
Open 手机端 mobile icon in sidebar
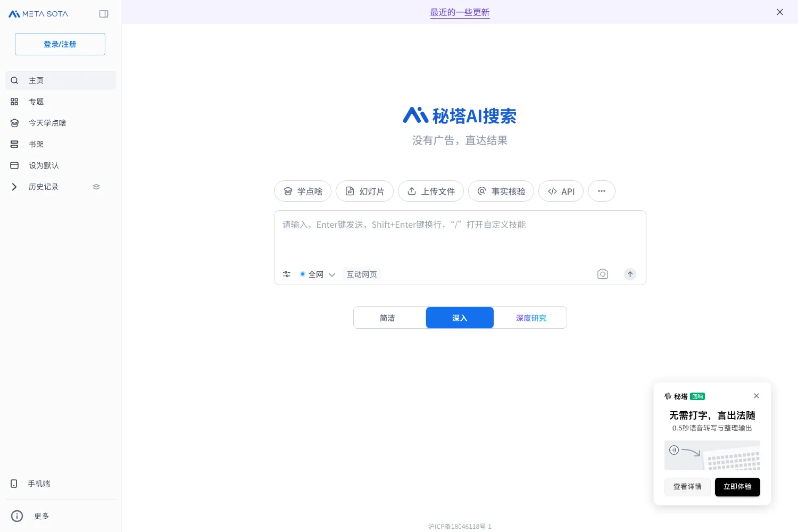click(14, 484)
